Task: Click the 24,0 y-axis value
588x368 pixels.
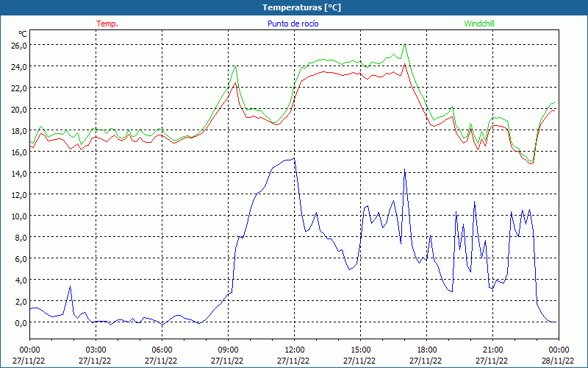Action: coord(19,66)
